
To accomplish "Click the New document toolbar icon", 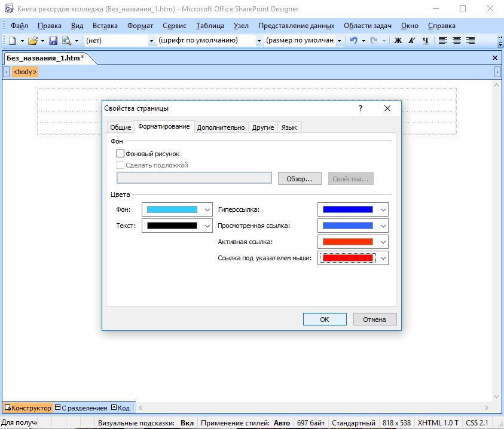I will coord(12,41).
